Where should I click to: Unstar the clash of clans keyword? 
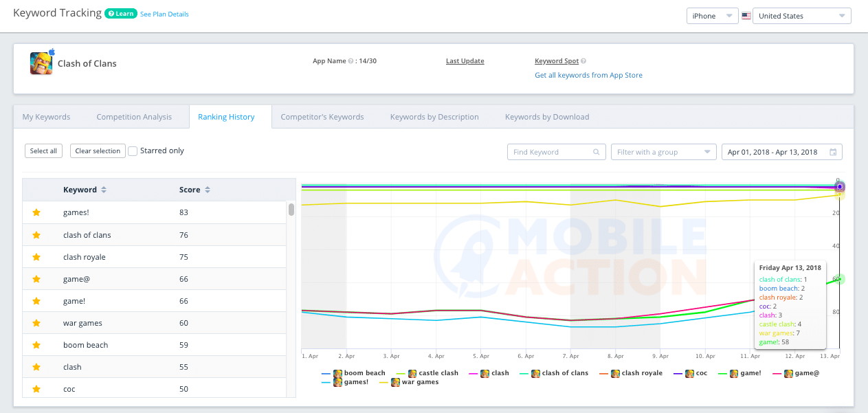point(36,235)
